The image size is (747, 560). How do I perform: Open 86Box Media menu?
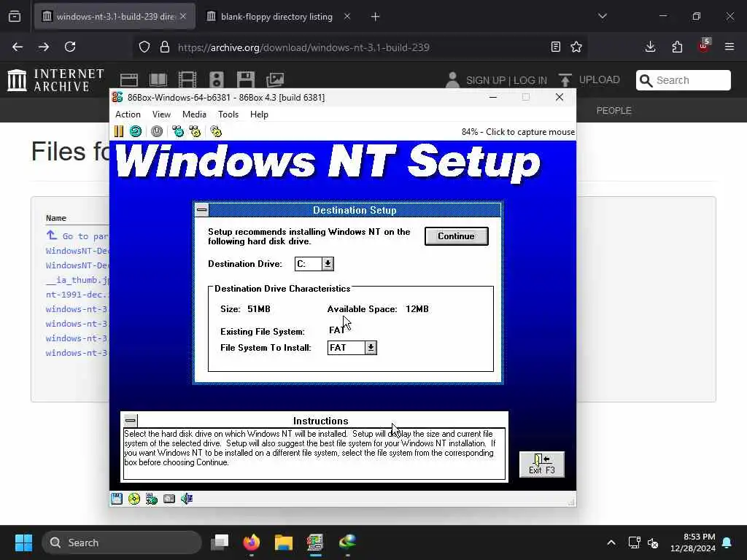pos(194,114)
